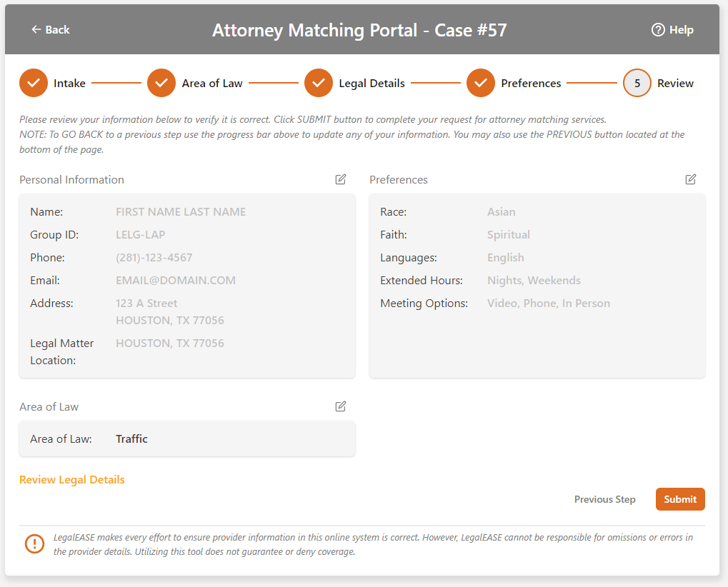The image size is (728, 587).
Task: Edit Area of Law using the pencil icon
Action: coord(341,406)
